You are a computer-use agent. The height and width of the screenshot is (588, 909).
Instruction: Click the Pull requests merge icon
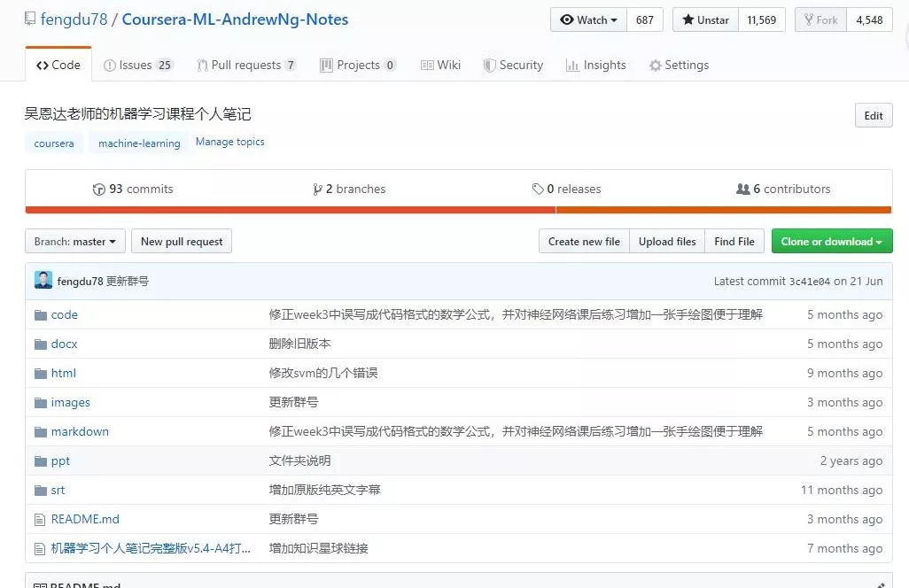tap(202, 66)
